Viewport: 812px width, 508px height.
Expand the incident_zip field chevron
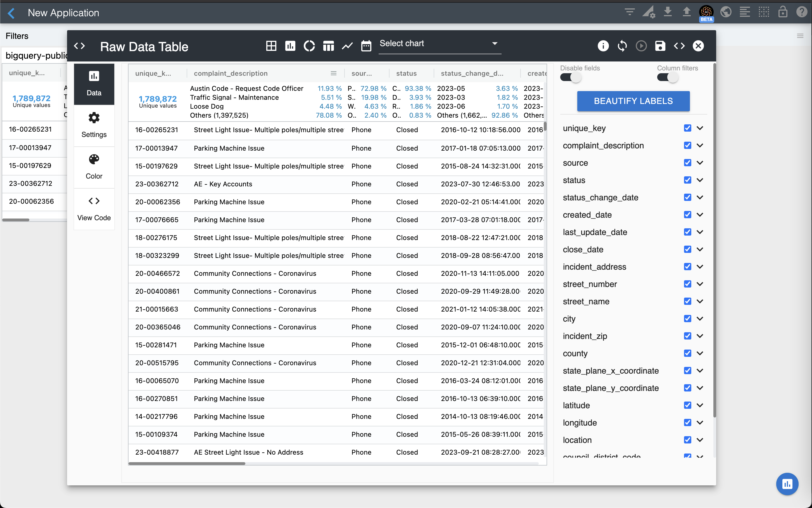(x=700, y=336)
